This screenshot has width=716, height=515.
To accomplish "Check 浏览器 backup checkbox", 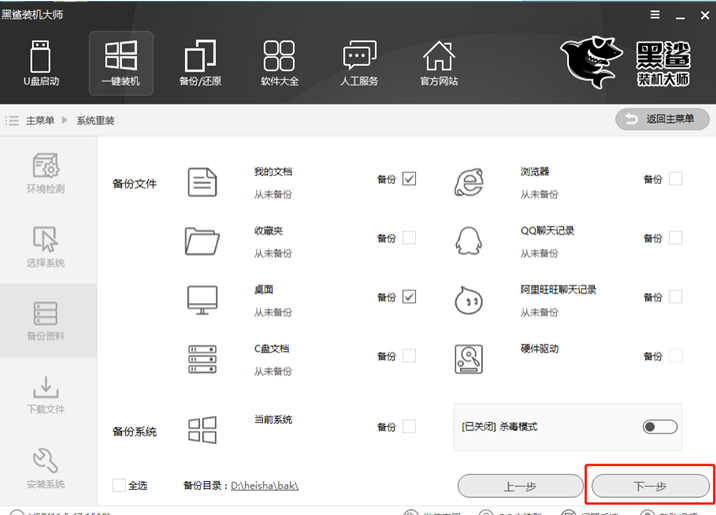I will point(675,179).
